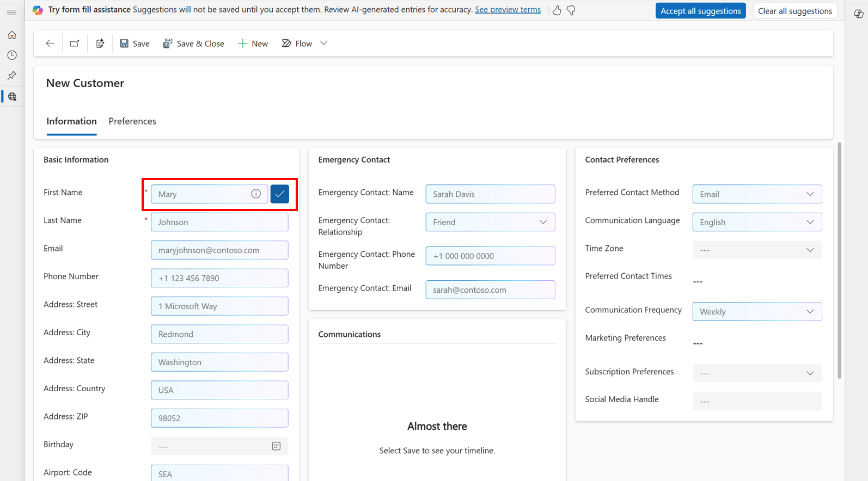The width and height of the screenshot is (868, 481).
Task: Open Emergency Contact: Relationship dropdown
Action: click(x=490, y=222)
